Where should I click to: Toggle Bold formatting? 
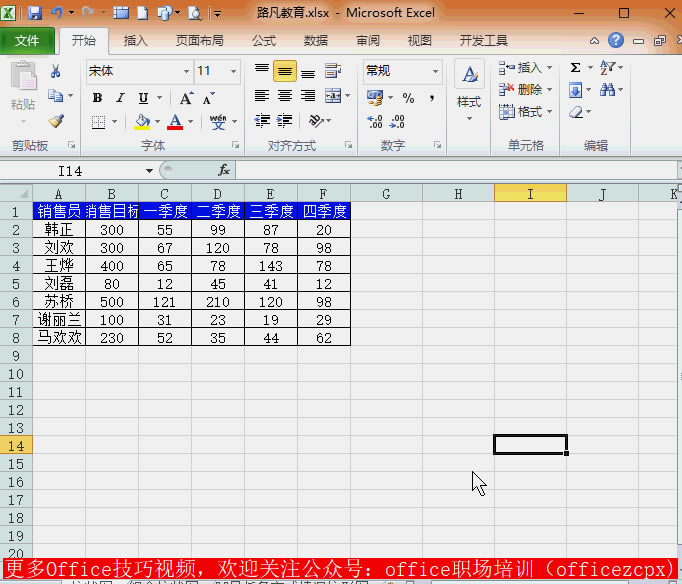coord(97,98)
